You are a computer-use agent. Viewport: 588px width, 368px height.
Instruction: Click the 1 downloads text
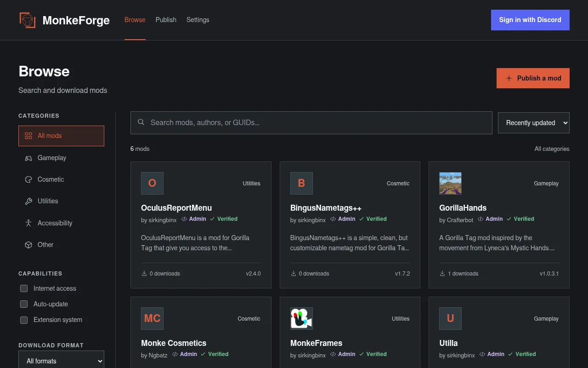click(463, 274)
